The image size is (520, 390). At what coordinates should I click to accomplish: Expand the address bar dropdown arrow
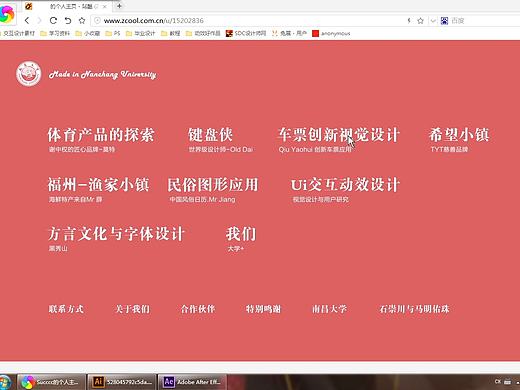point(433,21)
